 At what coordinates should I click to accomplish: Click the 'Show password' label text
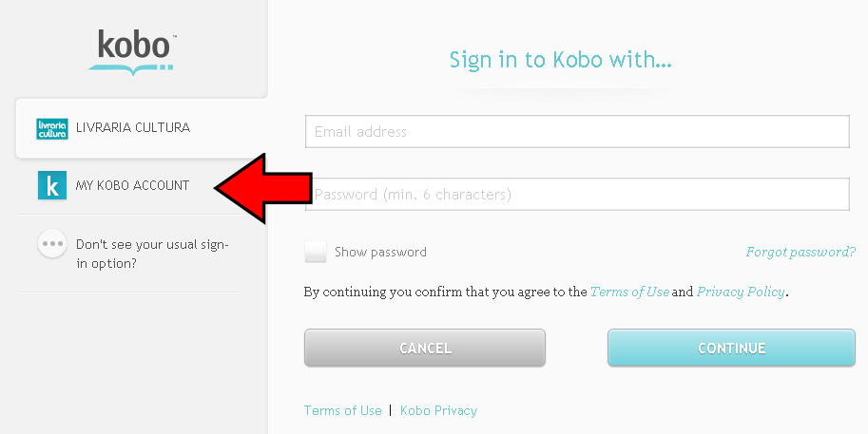(380, 252)
